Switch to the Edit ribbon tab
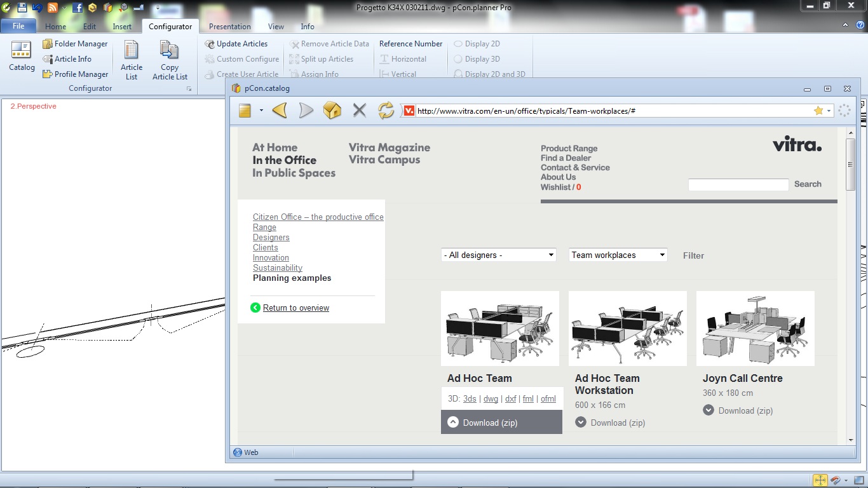The image size is (868, 488). (x=90, y=27)
